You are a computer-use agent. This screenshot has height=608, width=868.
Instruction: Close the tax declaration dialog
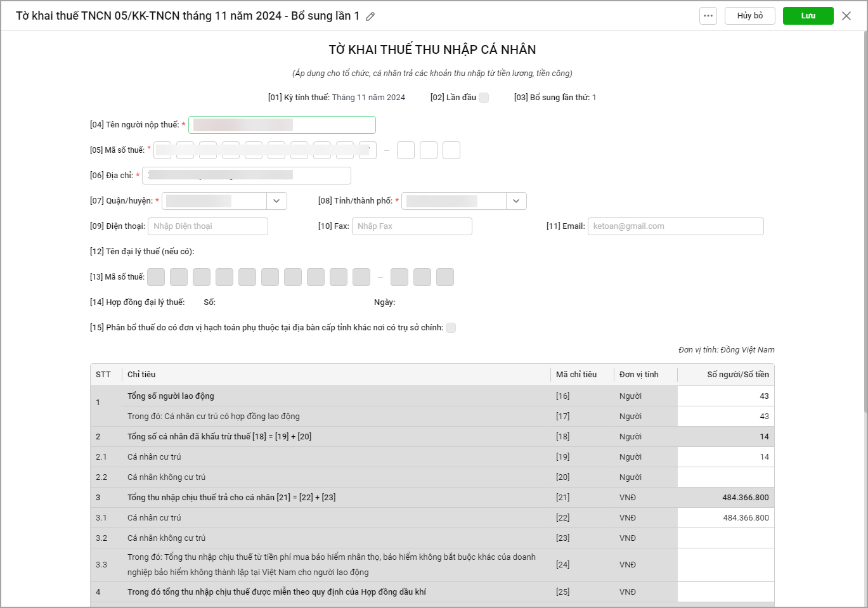[846, 16]
